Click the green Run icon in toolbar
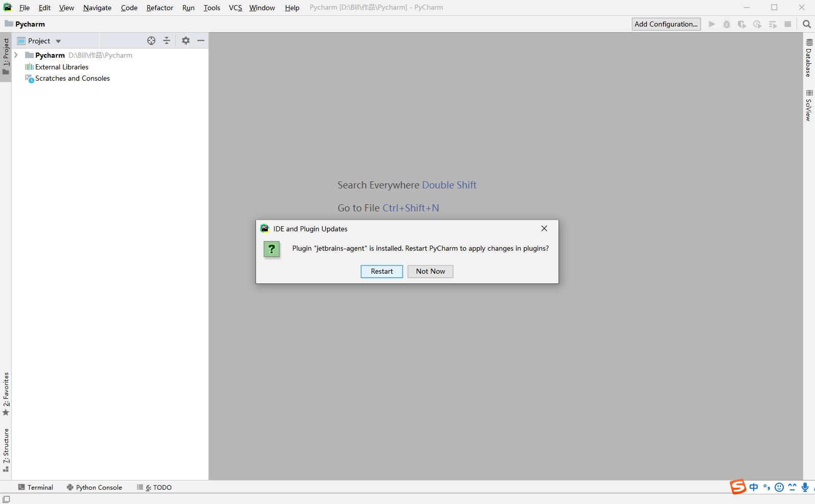Screen dimensions: 815x504 click(x=712, y=24)
